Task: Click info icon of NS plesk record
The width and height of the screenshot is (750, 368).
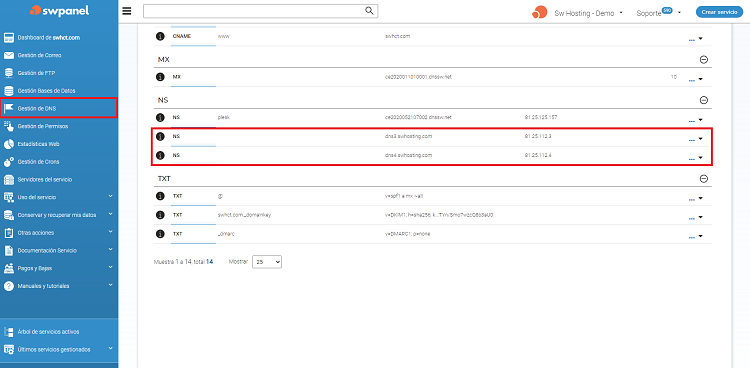Action: point(160,117)
